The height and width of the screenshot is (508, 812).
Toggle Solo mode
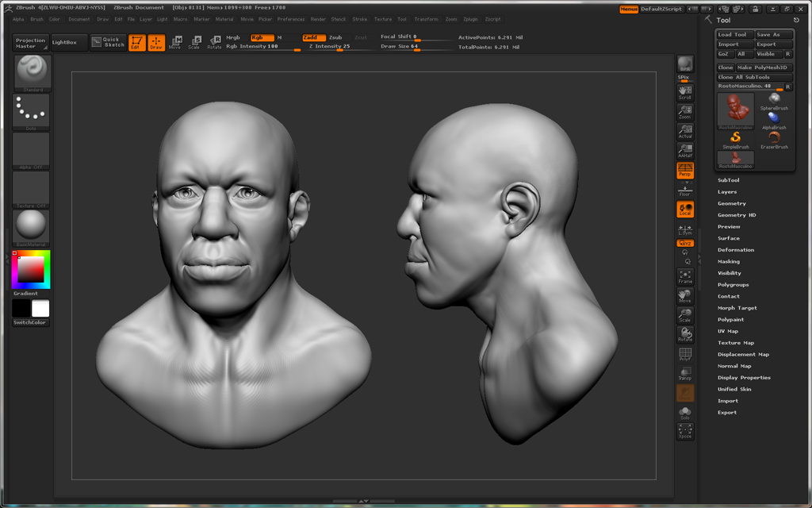685,413
